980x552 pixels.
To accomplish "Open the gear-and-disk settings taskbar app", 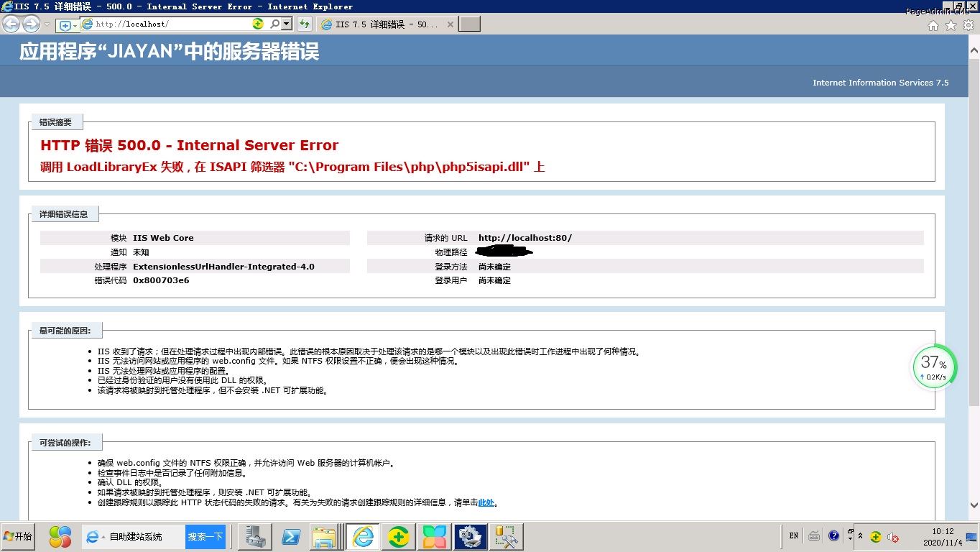I will point(471,537).
